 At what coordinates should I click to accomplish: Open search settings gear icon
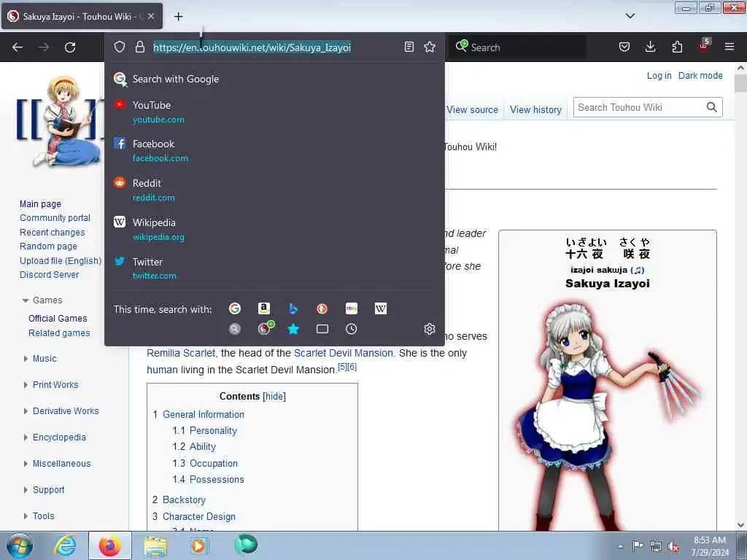click(429, 329)
